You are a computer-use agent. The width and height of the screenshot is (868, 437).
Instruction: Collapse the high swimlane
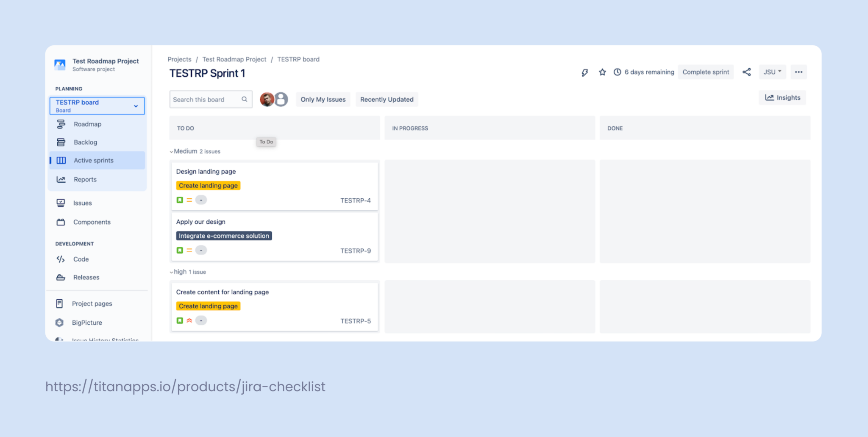[x=171, y=272]
